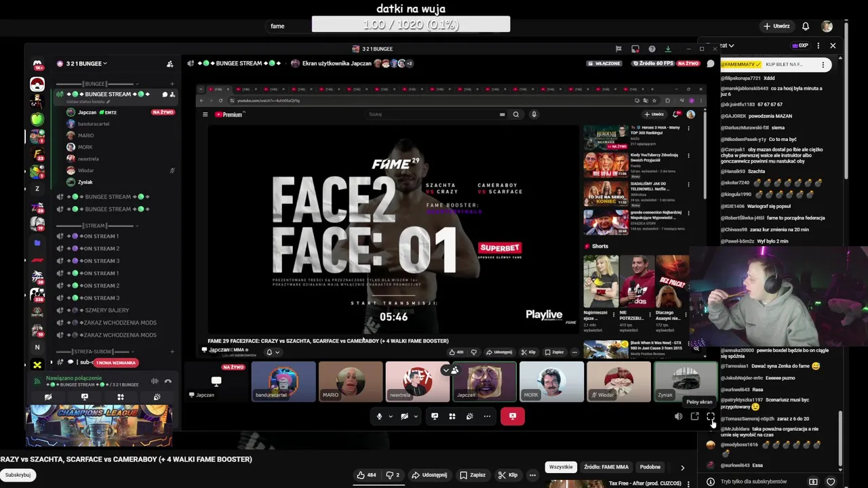Pop out the stream into separate window
This screenshot has height=488, width=868.
(x=694, y=416)
